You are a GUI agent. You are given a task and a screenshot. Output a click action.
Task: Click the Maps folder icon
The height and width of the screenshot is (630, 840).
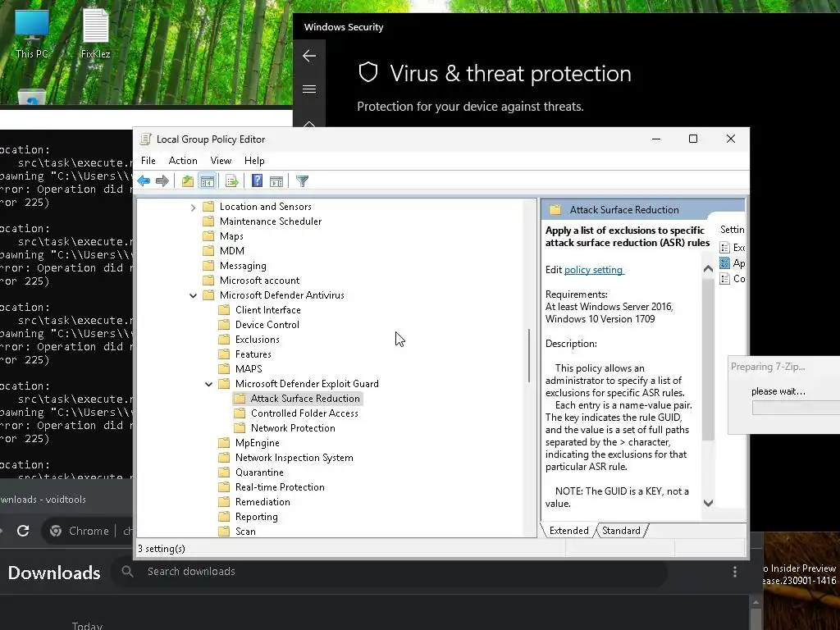(208, 236)
